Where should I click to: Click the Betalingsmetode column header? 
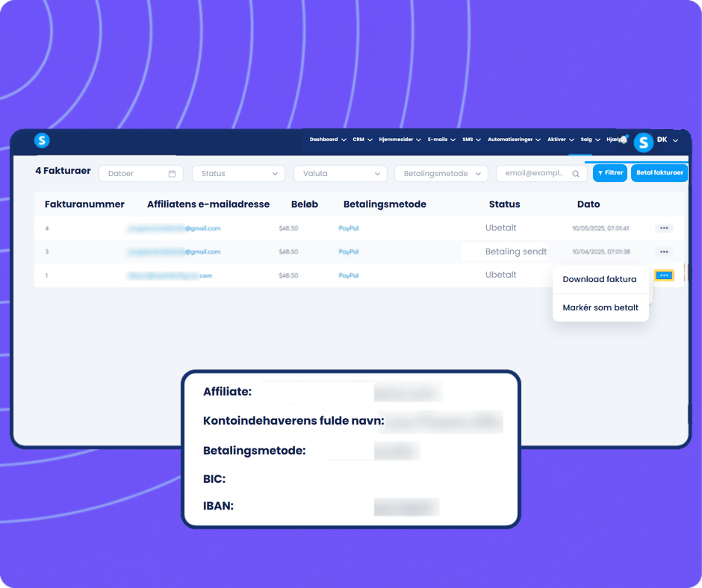pyautogui.click(x=385, y=204)
